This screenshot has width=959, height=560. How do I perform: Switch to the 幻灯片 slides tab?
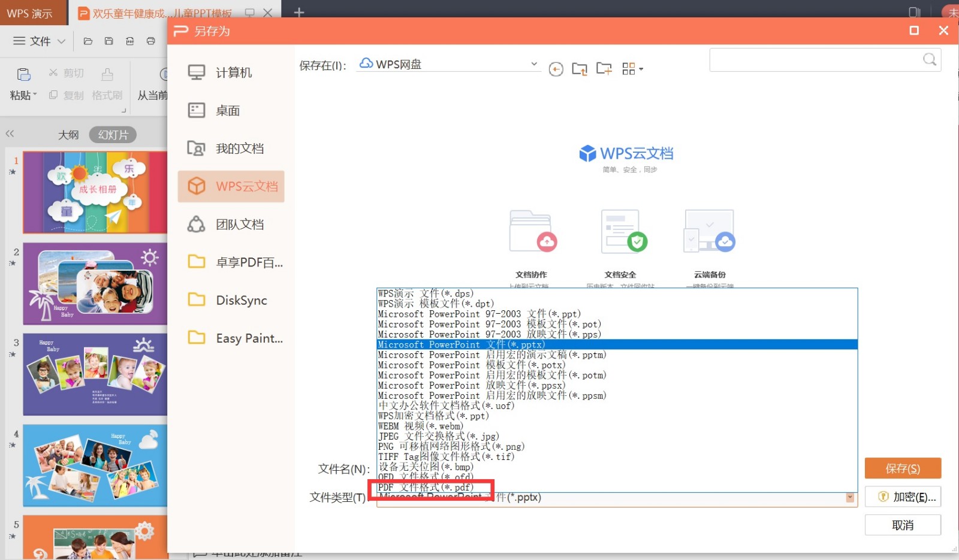(113, 135)
